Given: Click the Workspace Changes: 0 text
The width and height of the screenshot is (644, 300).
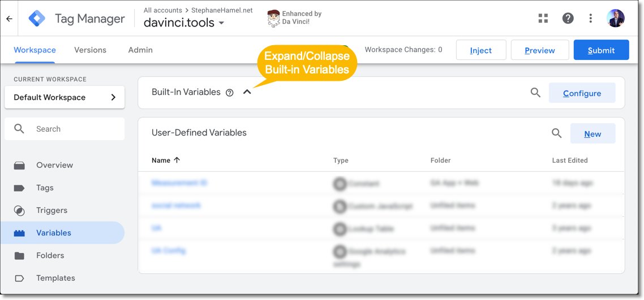Looking at the screenshot, I should 403,50.
